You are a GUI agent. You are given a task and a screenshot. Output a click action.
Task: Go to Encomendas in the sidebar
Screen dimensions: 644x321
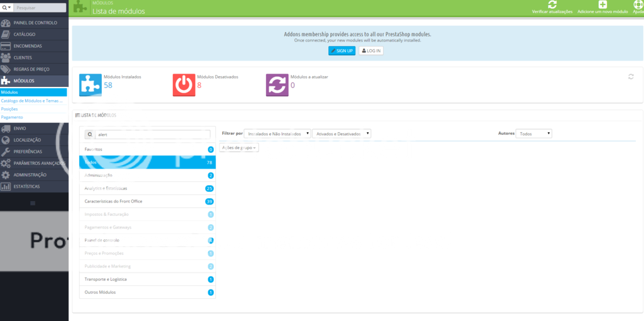click(x=28, y=46)
